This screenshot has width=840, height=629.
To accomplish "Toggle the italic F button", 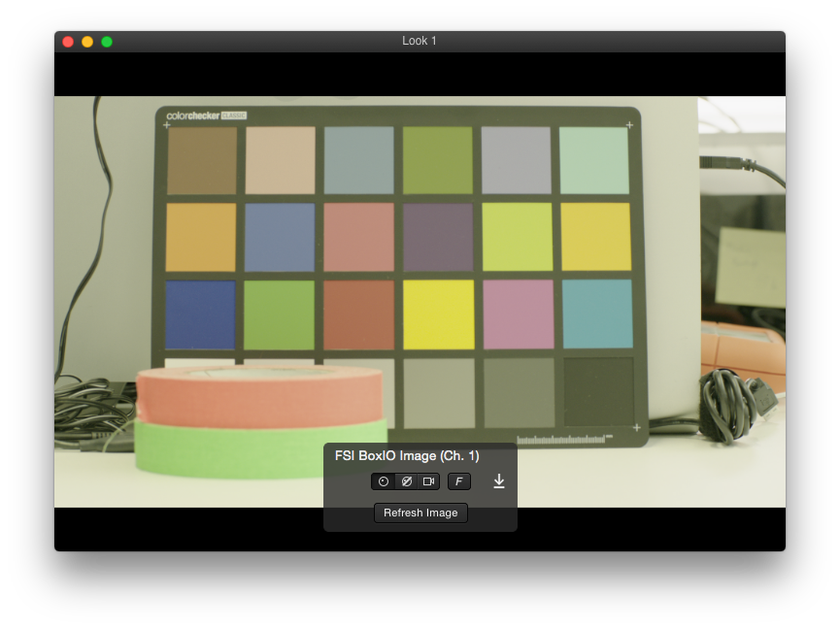I will point(459,481).
